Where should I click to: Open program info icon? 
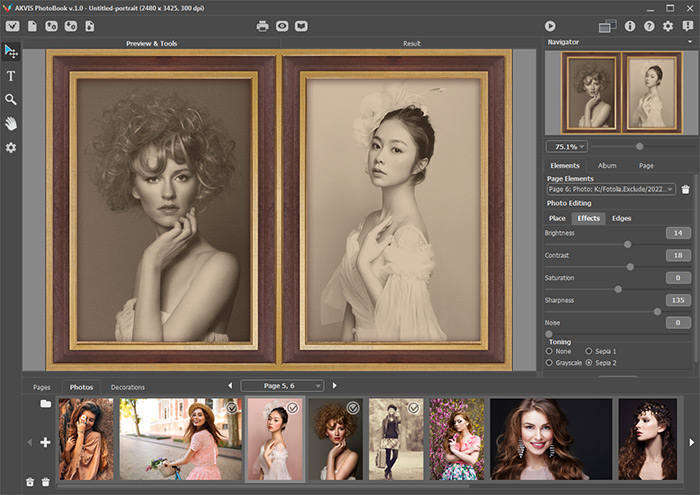pos(630,26)
